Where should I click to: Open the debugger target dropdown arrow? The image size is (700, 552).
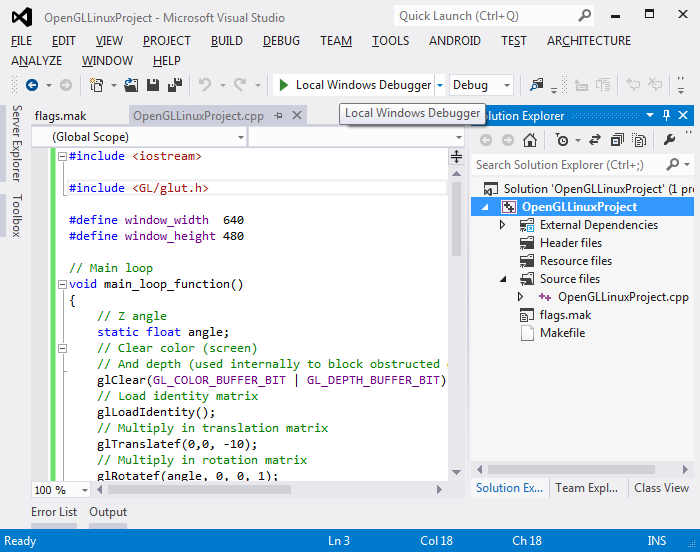(440, 85)
